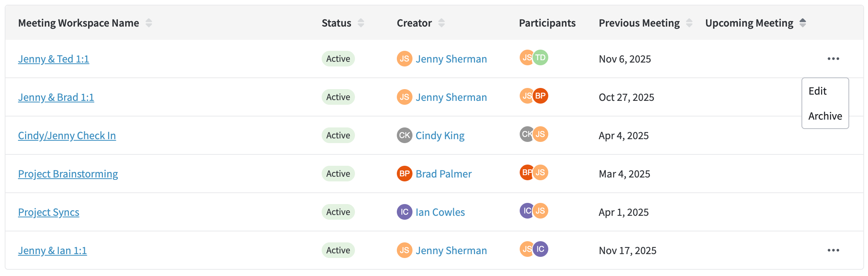Open the Jenny & Ted 1:1 row options menu
Image resolution: width=868 pixels, height=276 pixels.
click(x=833, y=59)
